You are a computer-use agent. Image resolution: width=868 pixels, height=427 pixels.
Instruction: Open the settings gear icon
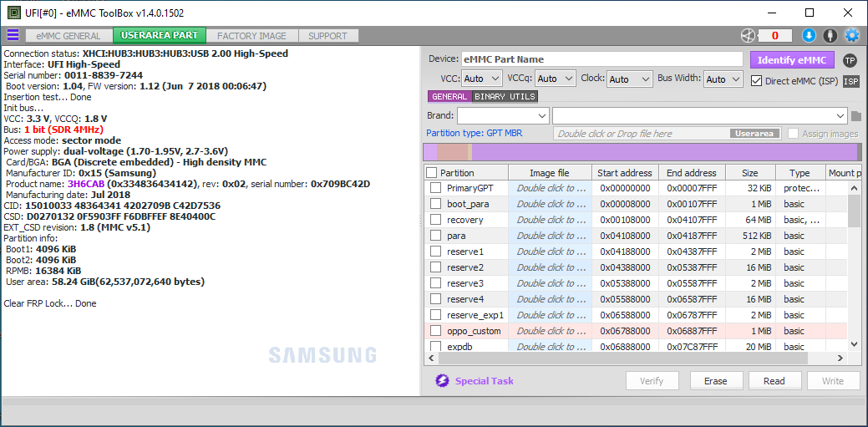[x=851, y=35]
